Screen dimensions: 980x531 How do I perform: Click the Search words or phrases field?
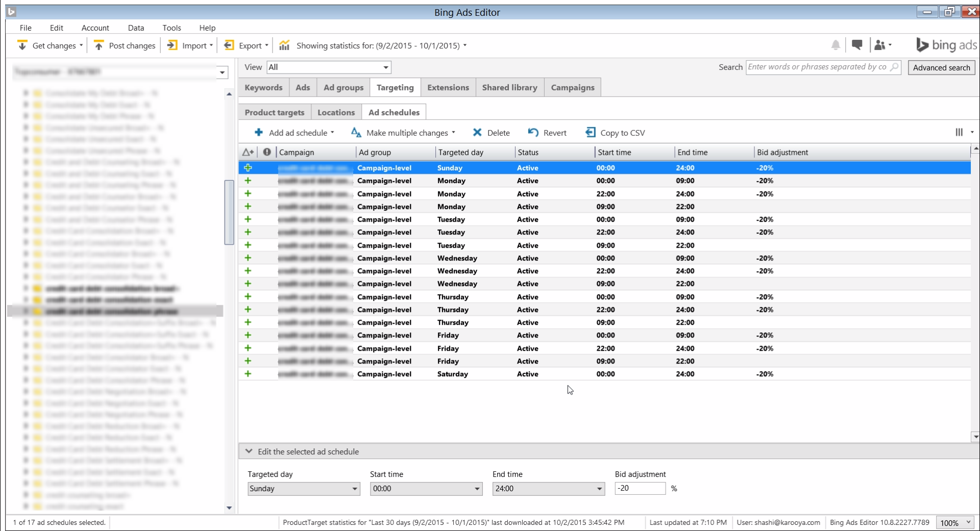tap(823, 67)
